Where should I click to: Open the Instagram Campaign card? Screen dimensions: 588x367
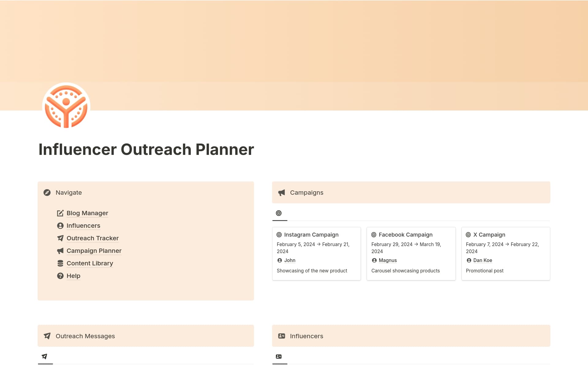(x=311, y=234)
